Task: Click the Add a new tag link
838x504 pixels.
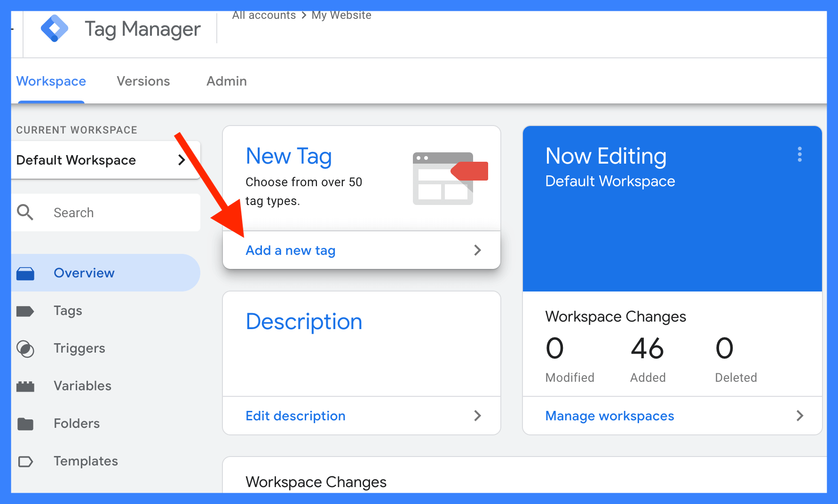Action: (x=290, y=250)
